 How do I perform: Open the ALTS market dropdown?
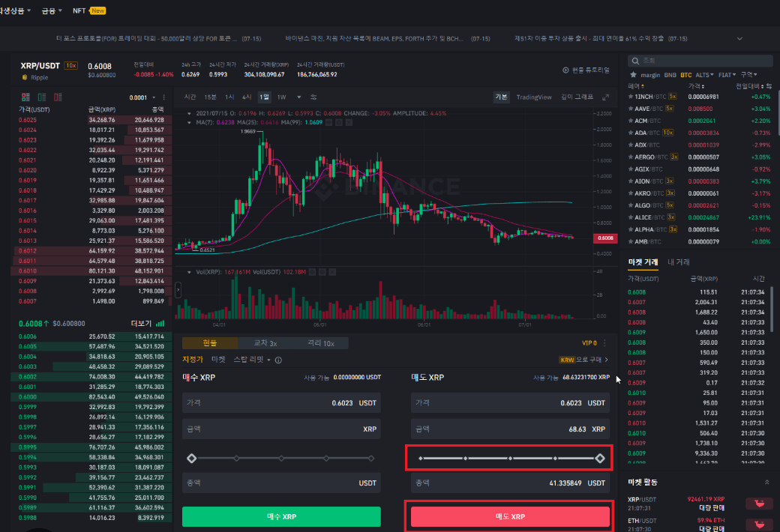[x=704, y=75]
